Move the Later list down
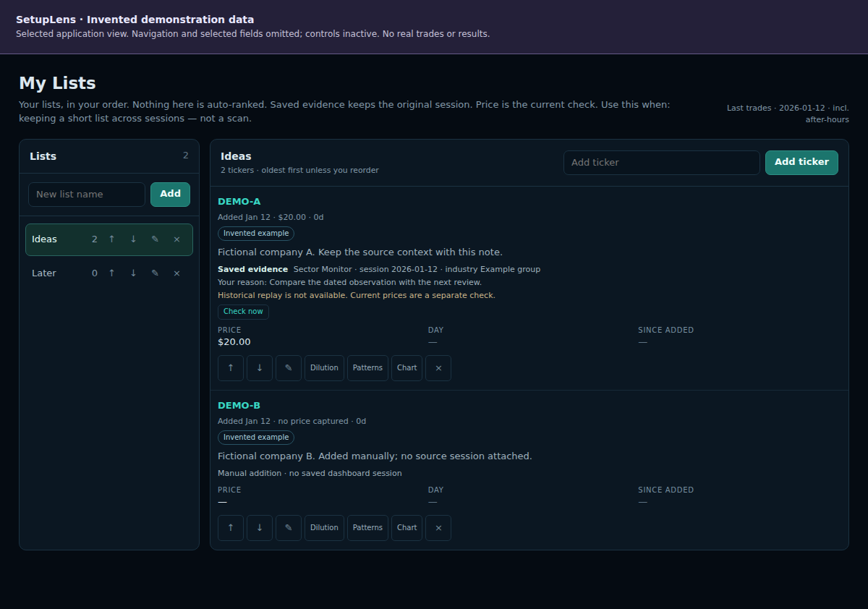This screenshot has width=868, height=609. pos(133,273)
